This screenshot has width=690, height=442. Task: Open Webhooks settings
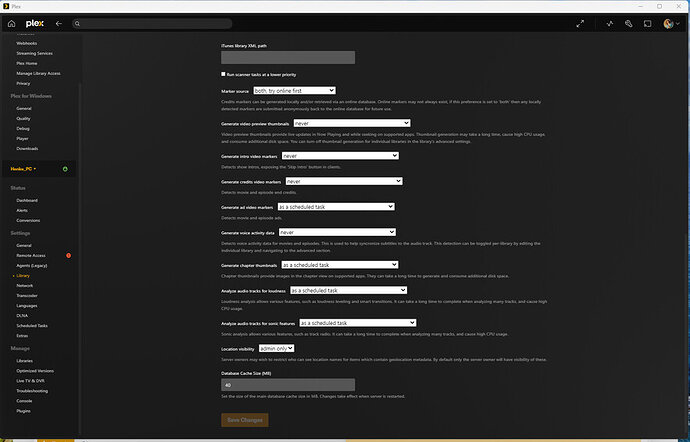coord(26,43)
